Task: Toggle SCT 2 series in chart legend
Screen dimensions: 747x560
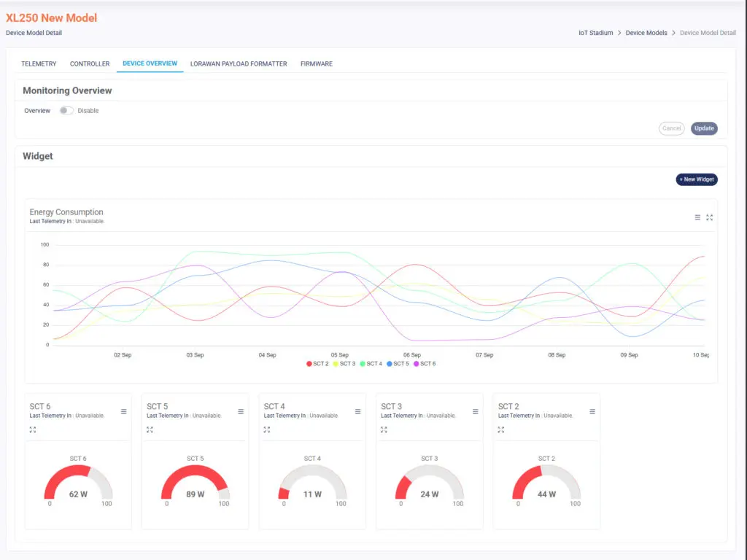Action: (318, 363)
